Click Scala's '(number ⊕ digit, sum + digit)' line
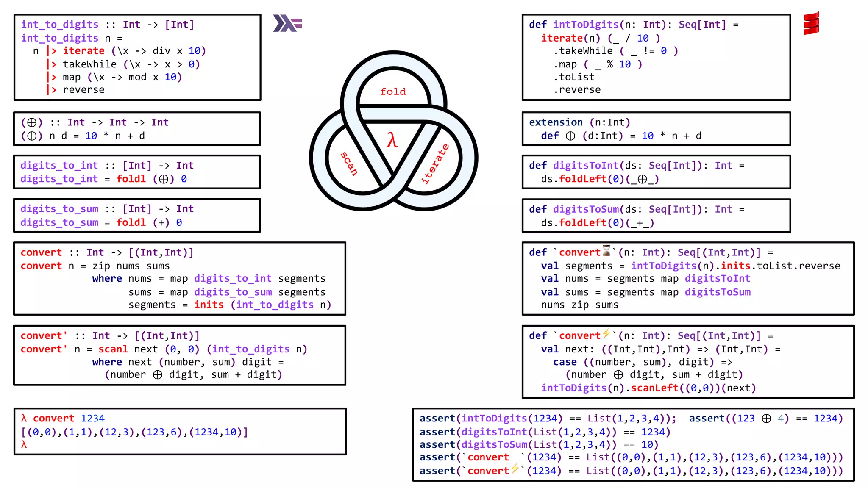The image size is (868, 488). [x=654, y=375]
